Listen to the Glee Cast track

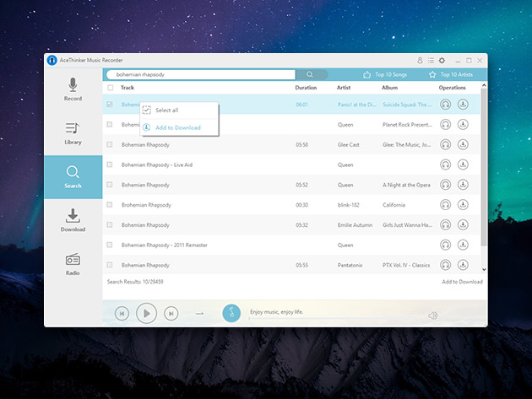[446, 144]
